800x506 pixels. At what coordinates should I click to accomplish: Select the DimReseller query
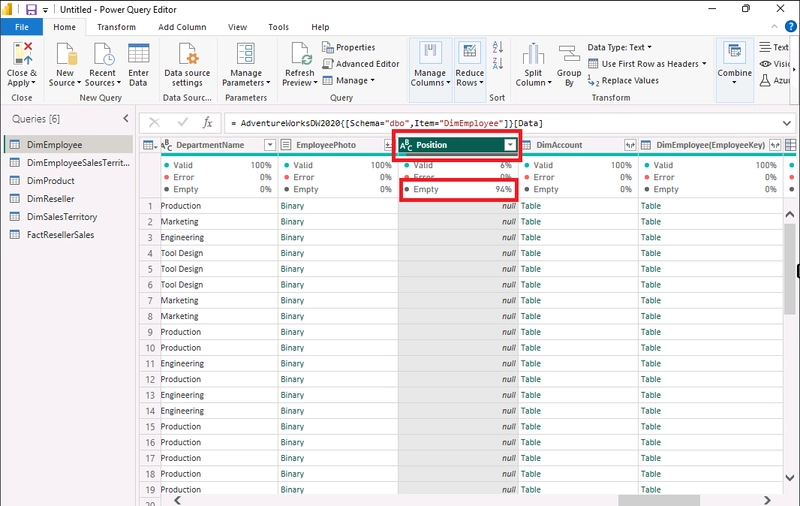(68, 199)
